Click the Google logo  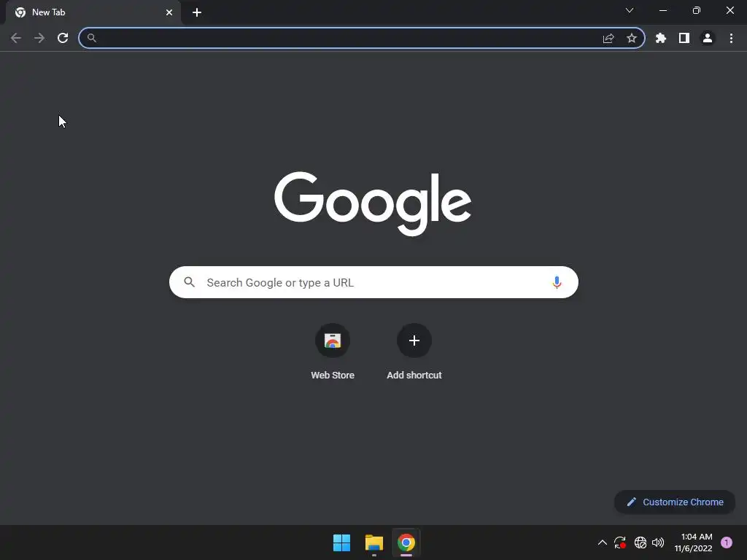373,203
